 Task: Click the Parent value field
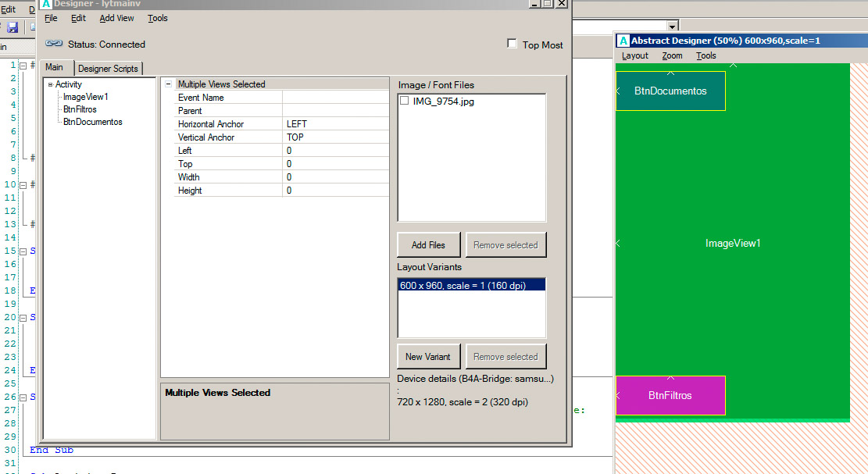pyautogui.click(x=335, y=111)
